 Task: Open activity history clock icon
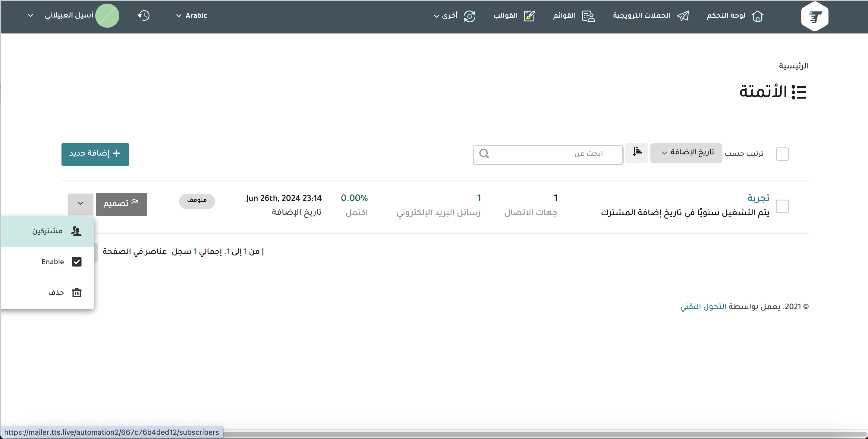point(143,15)
